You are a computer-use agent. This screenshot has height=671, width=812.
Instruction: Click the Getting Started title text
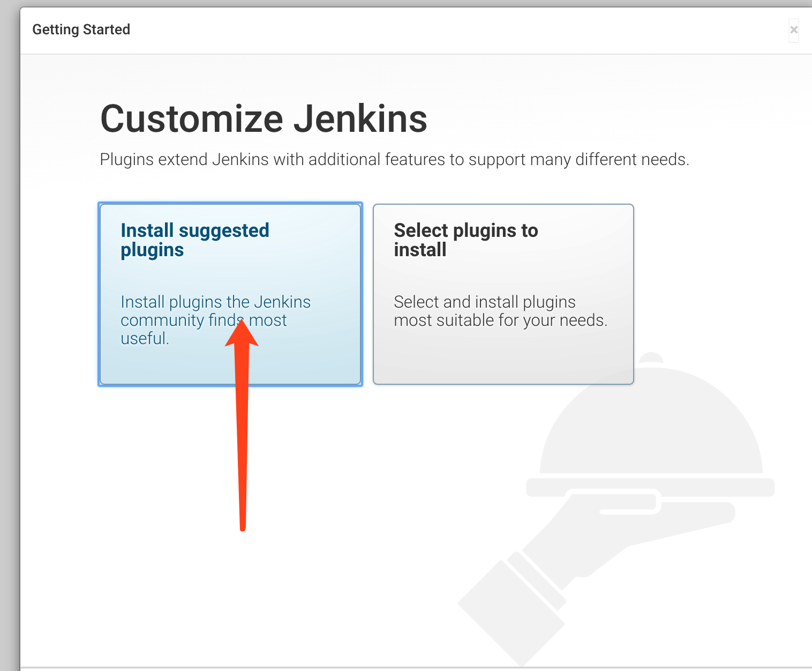pyautogui.click(x=81, y=29)
